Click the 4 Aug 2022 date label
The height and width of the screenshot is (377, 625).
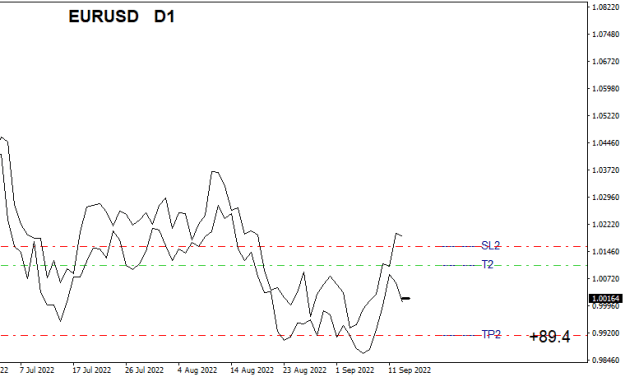197,370
